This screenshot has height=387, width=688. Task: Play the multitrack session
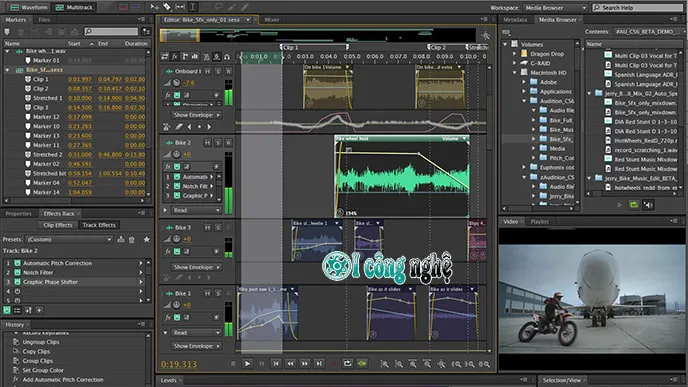click(x=247, y=363)
